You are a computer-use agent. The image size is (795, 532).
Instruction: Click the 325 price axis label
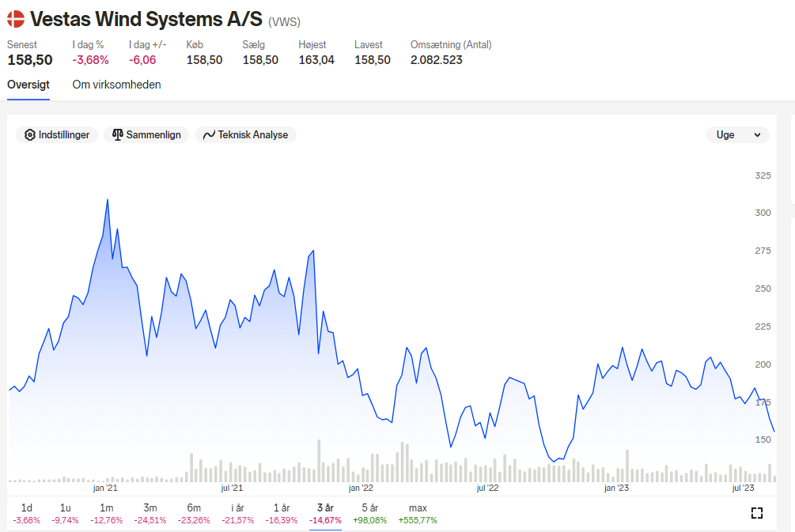(x=763, y=175)
